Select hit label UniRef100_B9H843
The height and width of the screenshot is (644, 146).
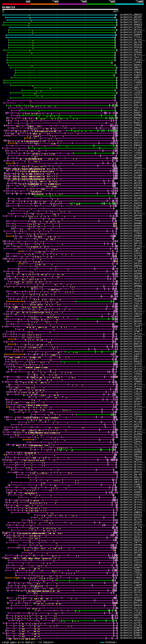[131, 103]
